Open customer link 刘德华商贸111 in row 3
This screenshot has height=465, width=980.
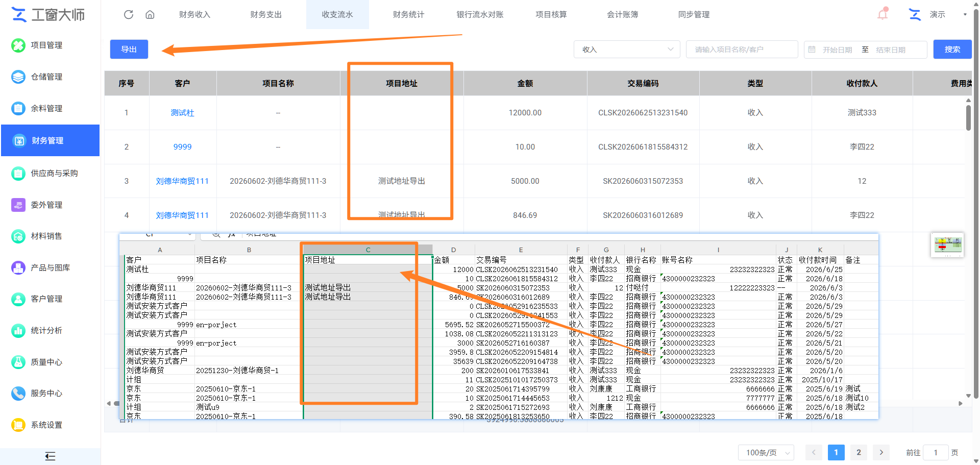click(x=182, y=181)
